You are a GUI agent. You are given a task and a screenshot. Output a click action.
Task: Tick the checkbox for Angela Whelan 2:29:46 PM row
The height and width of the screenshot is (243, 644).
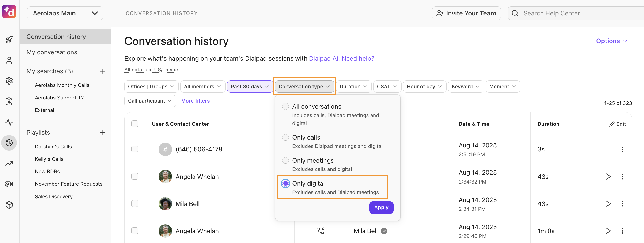coord(135,231)
